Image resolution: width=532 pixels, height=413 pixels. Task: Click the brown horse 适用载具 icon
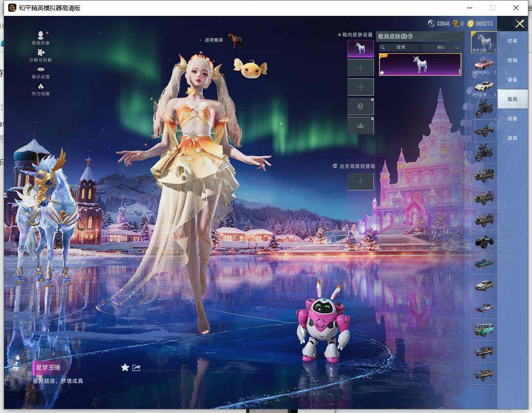[235, 40]
